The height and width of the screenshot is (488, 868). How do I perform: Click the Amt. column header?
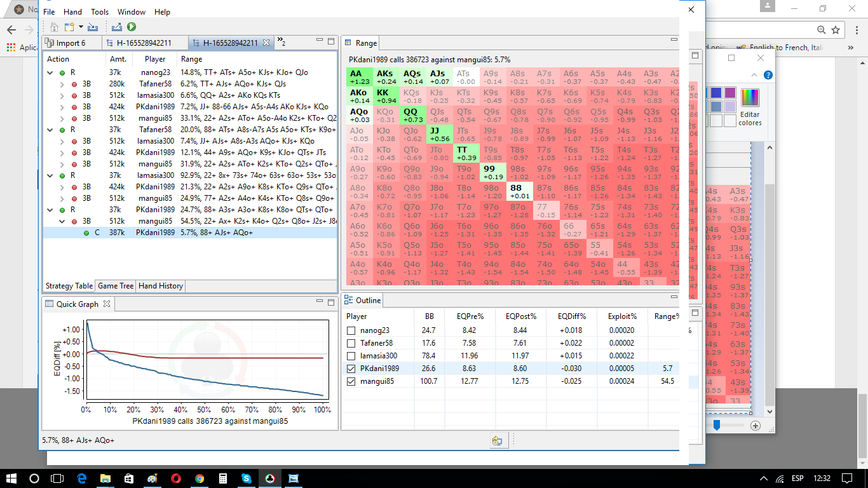pos(118,59)
